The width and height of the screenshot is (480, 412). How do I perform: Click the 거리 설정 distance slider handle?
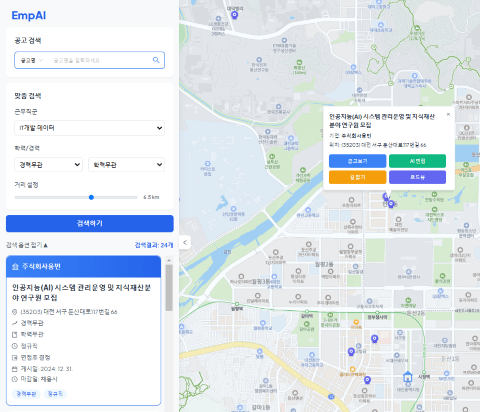[91, 197]
